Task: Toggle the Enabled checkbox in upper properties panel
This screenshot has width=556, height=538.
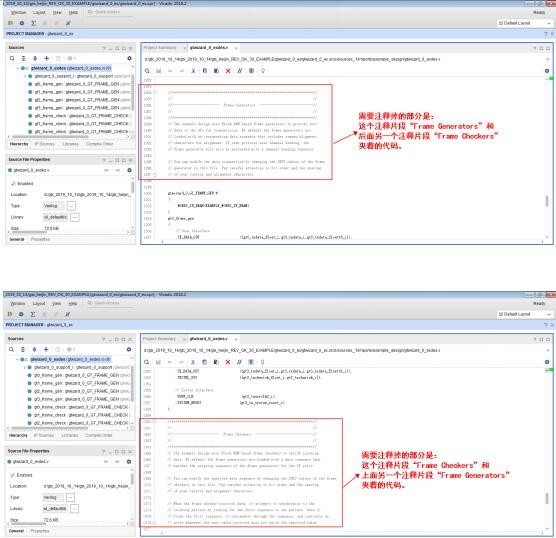Action: click(x=13, y=183)
